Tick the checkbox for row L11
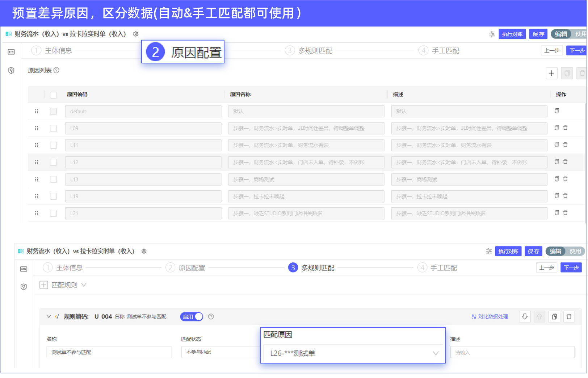 pos(54,145)
